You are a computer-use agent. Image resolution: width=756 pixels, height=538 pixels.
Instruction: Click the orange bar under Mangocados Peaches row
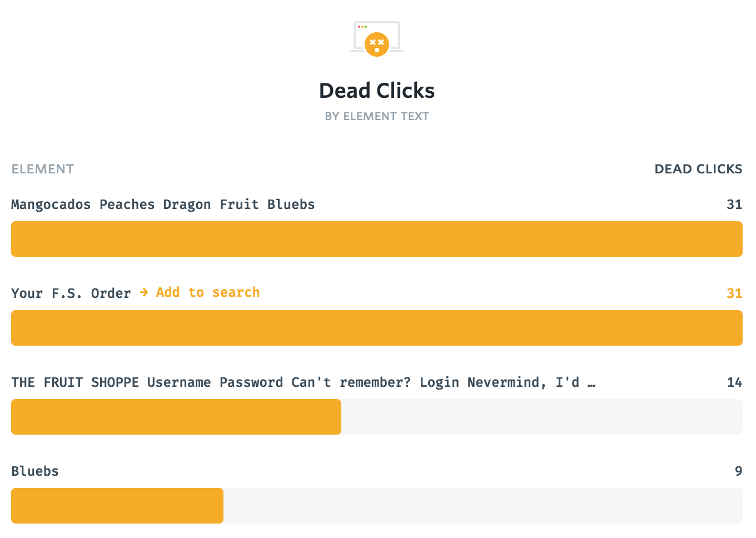tap(377, 239)
